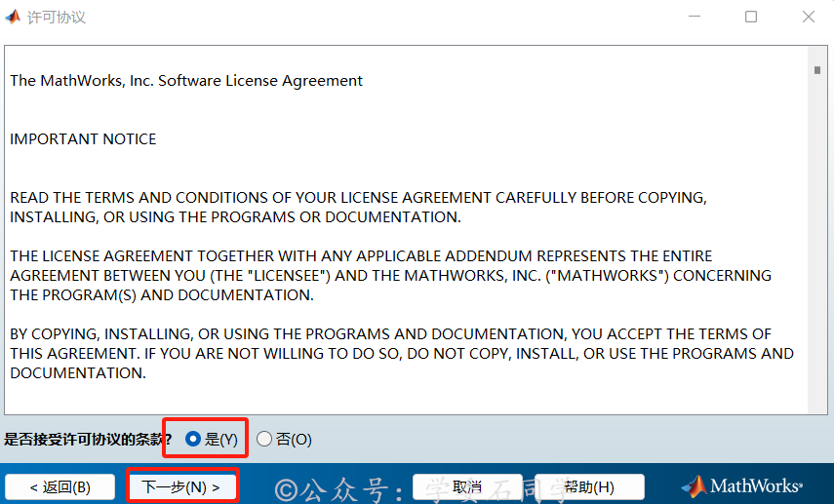Click the MATLAB icon in the title bar
Screen dimensions: 834x504
point(13,17)
